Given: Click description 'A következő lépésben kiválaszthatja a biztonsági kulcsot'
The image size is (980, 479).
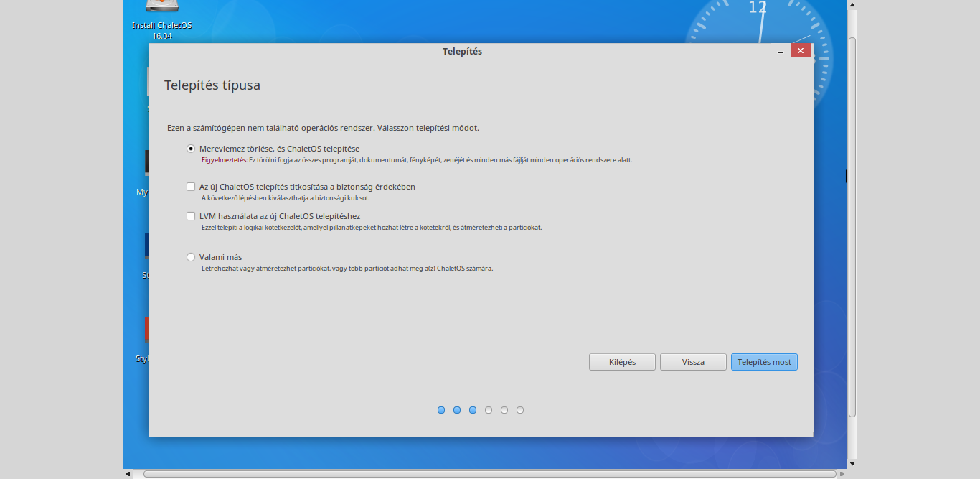Looking at the screenshot, I should [x=286, y=198].
